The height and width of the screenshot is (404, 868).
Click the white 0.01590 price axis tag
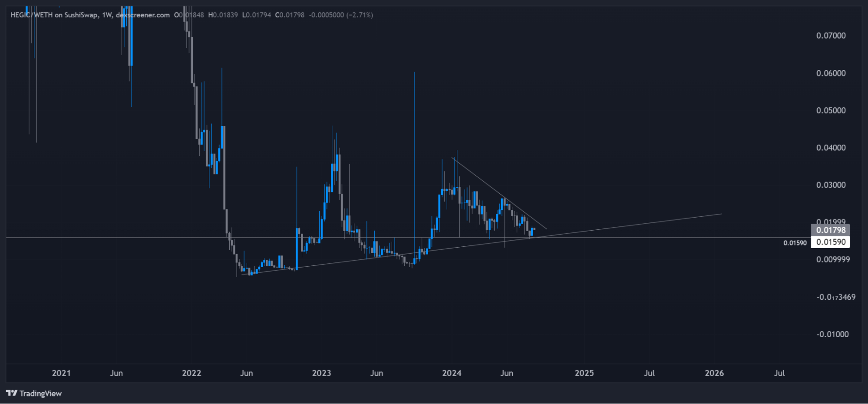[x=830, y=242]
